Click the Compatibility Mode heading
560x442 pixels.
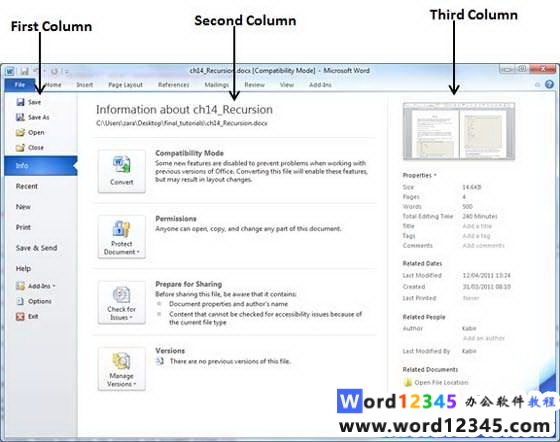point(189,153)
